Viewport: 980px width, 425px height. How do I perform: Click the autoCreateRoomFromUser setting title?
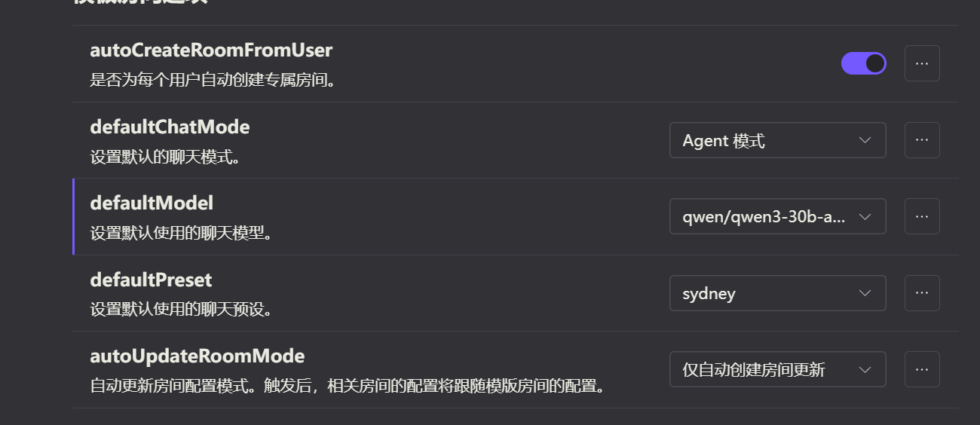pyautogui.click(x=211, y=50)
